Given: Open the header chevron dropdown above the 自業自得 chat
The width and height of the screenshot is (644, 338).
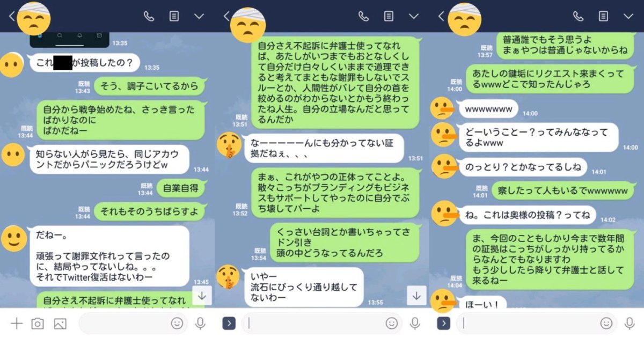Looking at the screenshot, I should point(199,16).
